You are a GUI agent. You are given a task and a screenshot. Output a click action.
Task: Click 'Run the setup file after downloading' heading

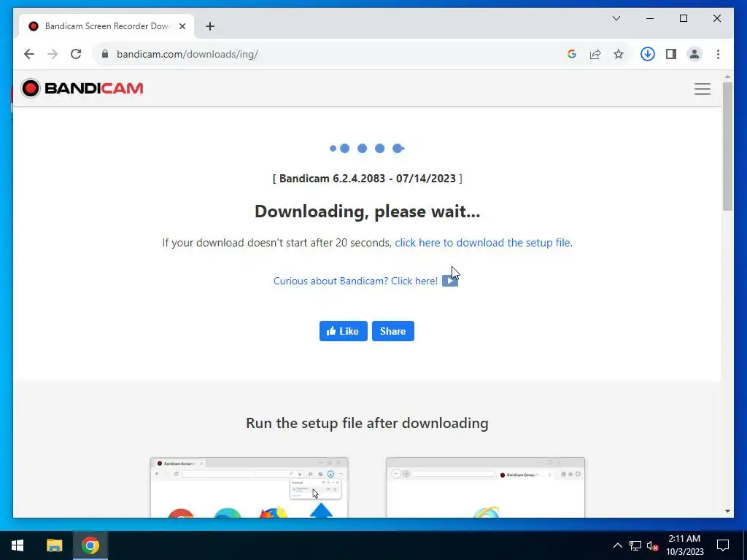[368, 424]
